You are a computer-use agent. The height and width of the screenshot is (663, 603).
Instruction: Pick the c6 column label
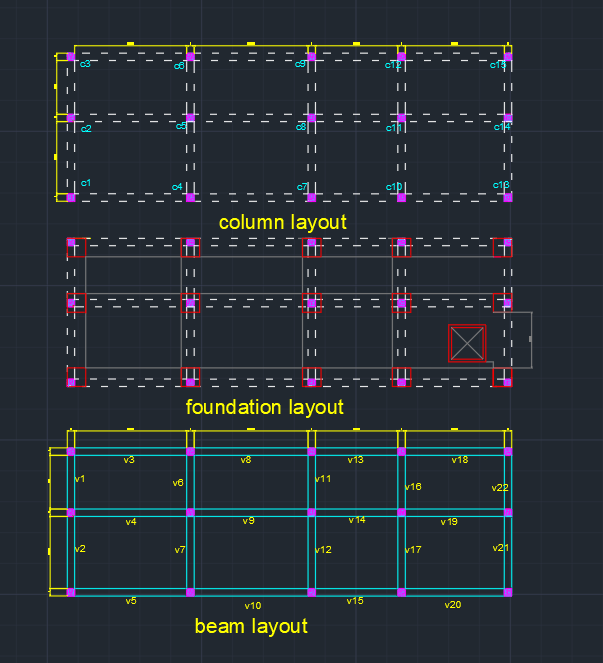pos(179,66)
